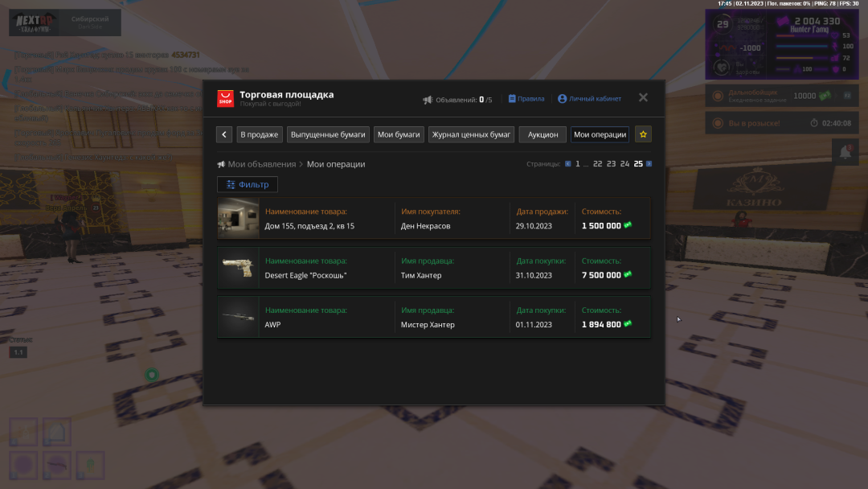Click the NEXT RP server logo
Screen dimensions: 868x489
35,23
